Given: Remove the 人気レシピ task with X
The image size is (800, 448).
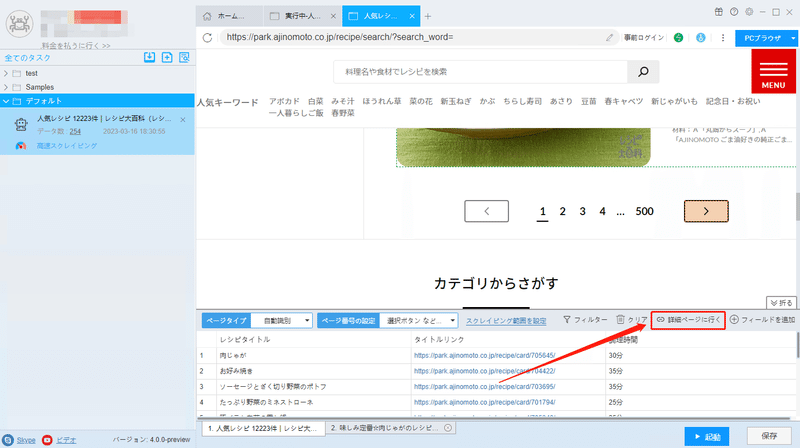Looking at the screenshot, I should (x=183, y=119).
